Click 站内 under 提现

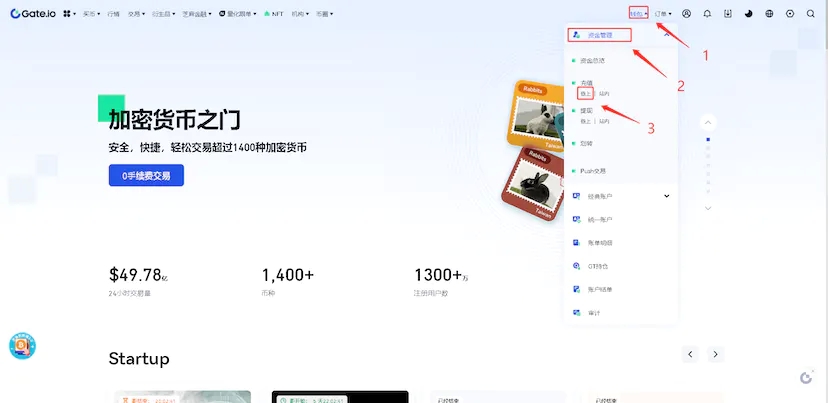pyautogui.click(x=604, y=121)
